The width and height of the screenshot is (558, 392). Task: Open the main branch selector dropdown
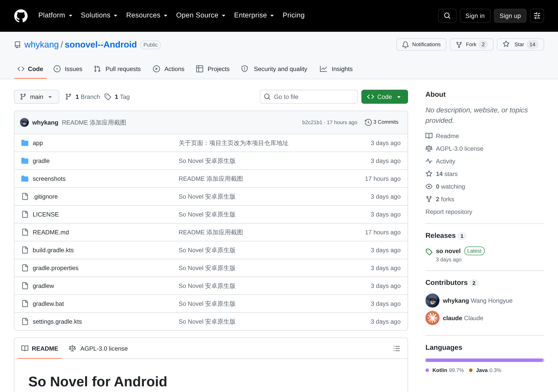(x=36, y=97)
